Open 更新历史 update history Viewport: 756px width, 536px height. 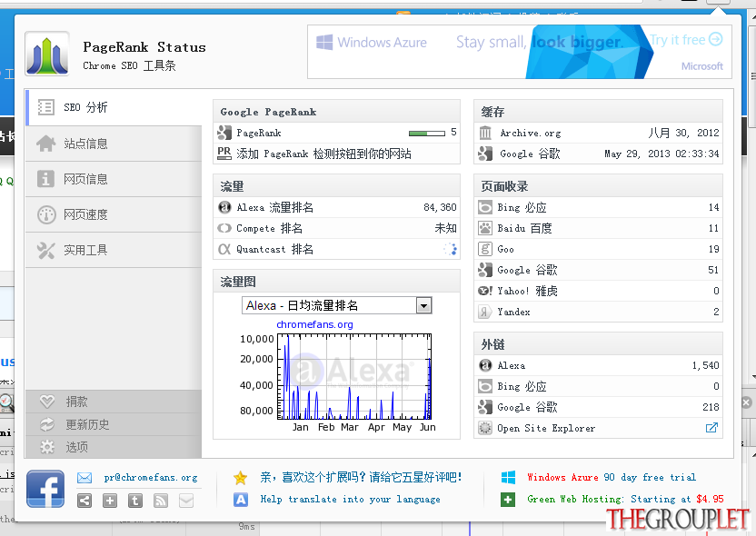(114, 424)
